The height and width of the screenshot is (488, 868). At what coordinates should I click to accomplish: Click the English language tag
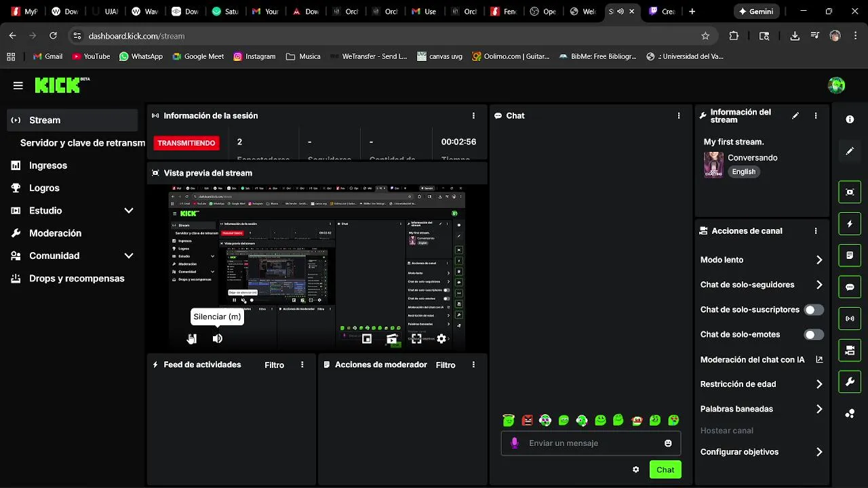[x=743, y=171]
